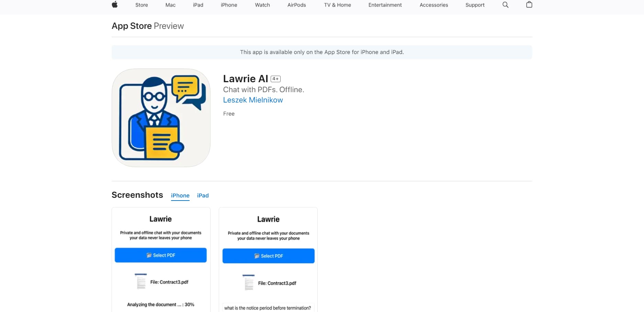Click the 4+ age rating badge
This screenshot has height=312, width=644.
(x=275, y=79)
